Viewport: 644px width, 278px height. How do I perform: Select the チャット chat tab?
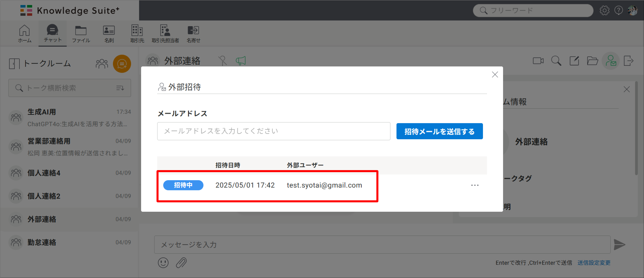[x=52, y=33]
